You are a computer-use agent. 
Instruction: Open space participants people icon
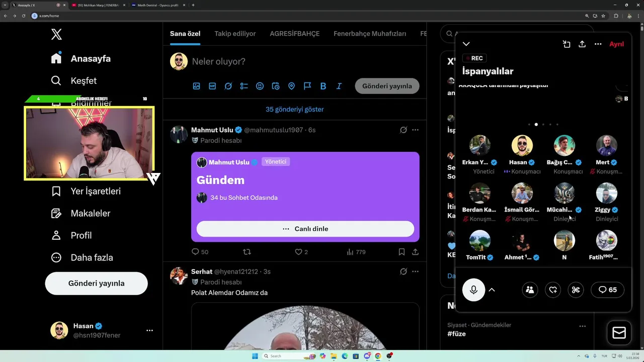click(530, 290)
